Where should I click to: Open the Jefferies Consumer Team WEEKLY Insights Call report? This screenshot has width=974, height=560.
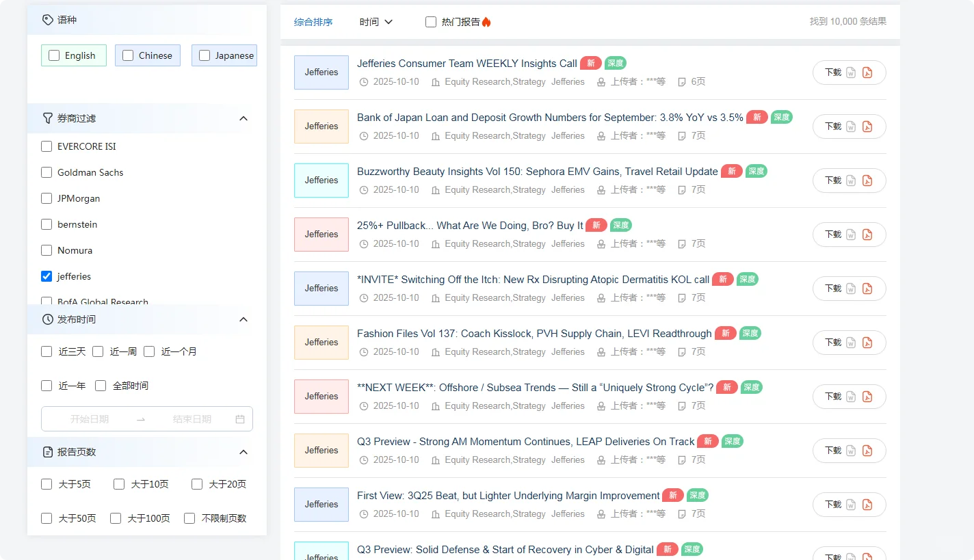click(x=467, y=64)
